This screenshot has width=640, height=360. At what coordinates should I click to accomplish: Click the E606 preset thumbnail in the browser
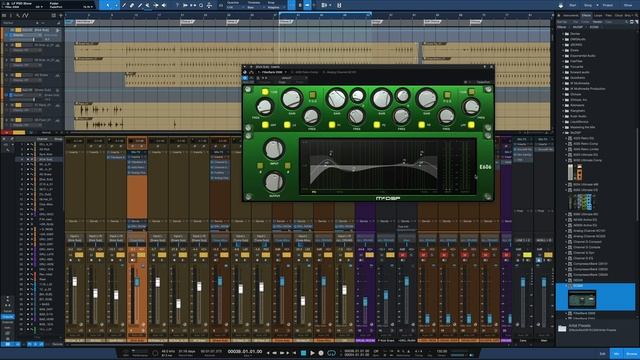point(582,300)
